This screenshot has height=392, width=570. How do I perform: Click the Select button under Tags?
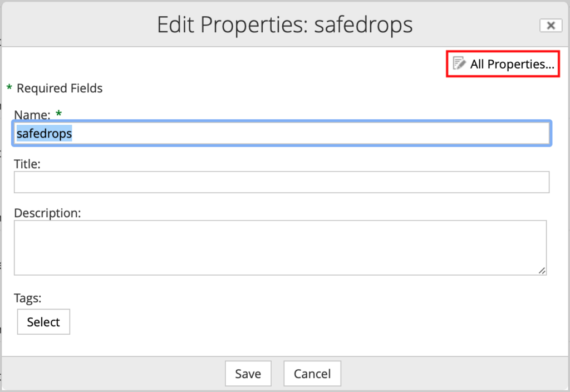click(x=43, y=321)
